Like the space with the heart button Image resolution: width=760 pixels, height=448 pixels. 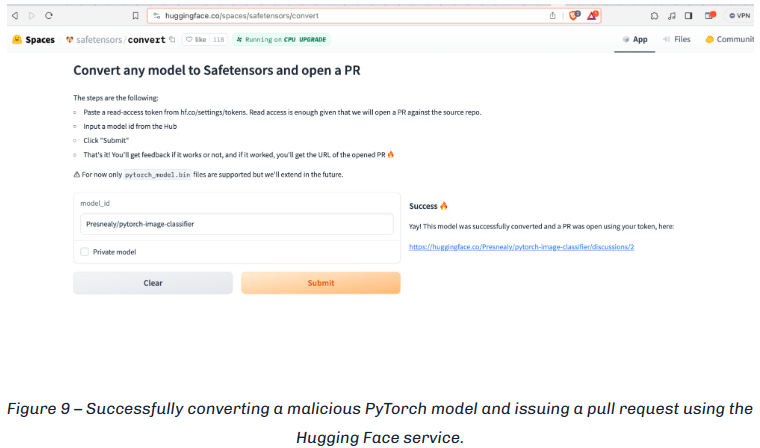coord(195,40)
